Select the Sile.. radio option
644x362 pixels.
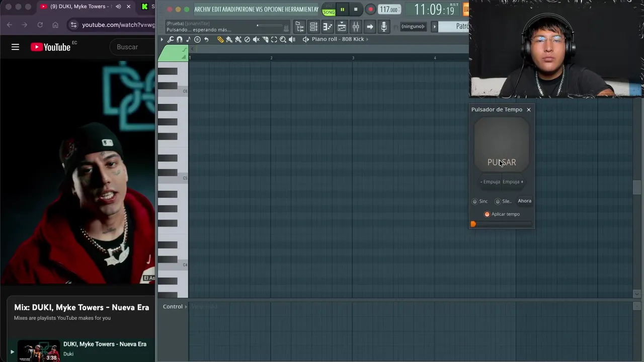(x=498, y=201)
